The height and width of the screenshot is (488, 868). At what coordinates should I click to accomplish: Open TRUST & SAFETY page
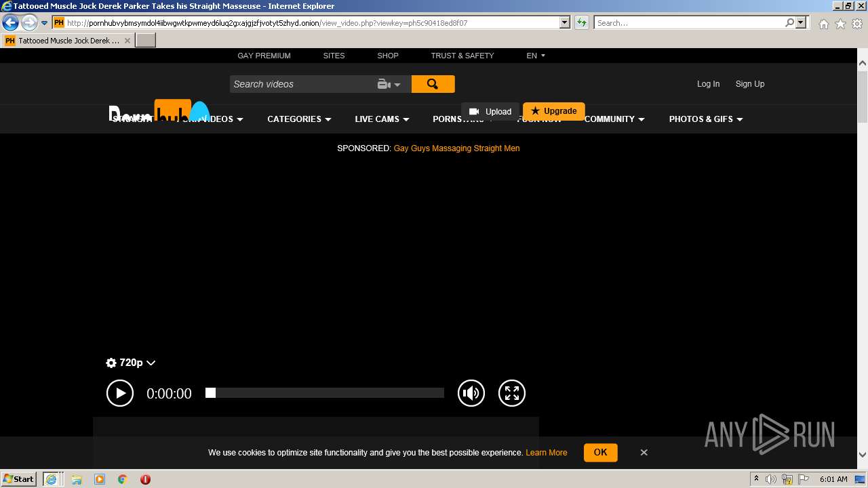coord(462,56)
